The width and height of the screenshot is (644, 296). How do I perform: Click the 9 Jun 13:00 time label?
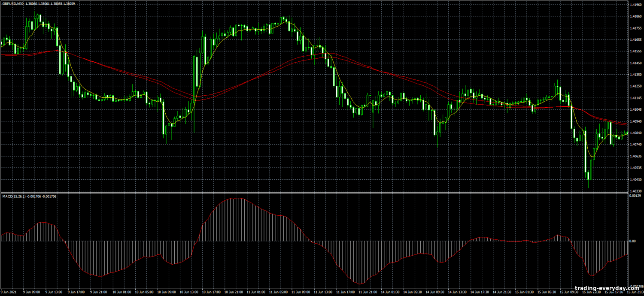54,292
